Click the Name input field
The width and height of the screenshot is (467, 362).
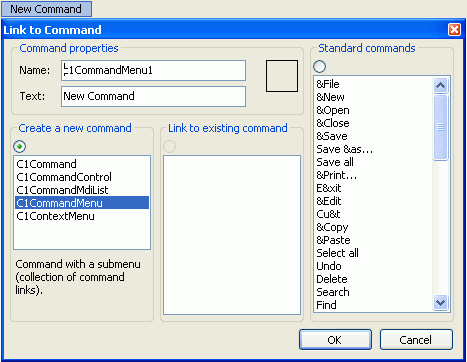point(153,70)
